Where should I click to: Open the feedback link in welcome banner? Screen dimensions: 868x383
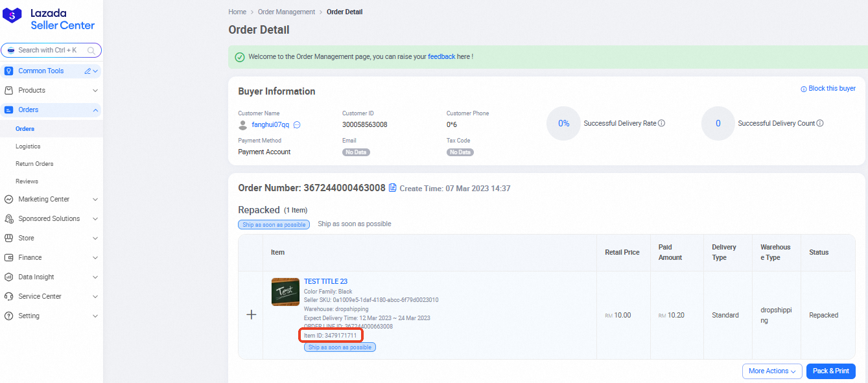click(x=441, y=57)
